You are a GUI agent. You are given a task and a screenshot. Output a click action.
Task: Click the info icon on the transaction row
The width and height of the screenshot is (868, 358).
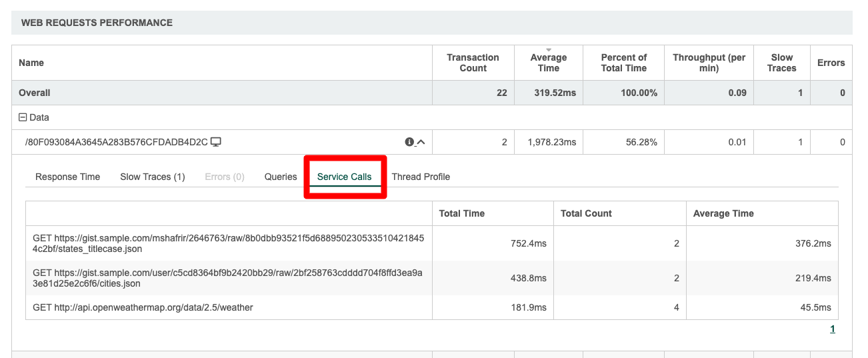409,142
